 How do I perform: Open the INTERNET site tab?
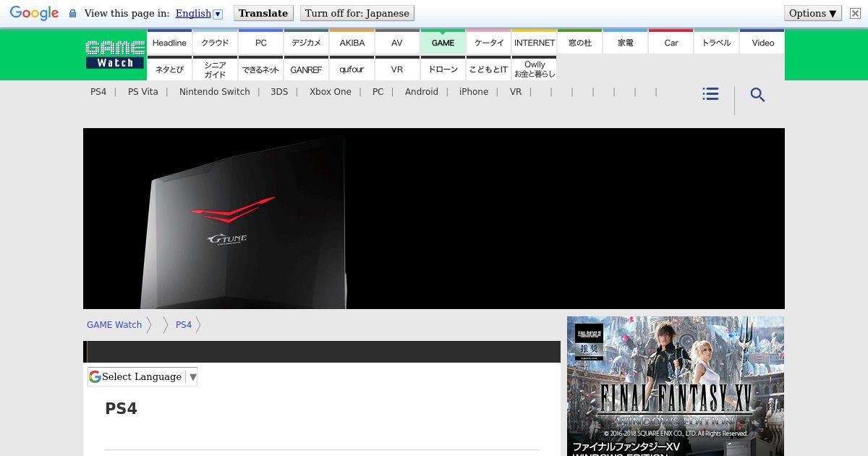click(x=534, y=42)
